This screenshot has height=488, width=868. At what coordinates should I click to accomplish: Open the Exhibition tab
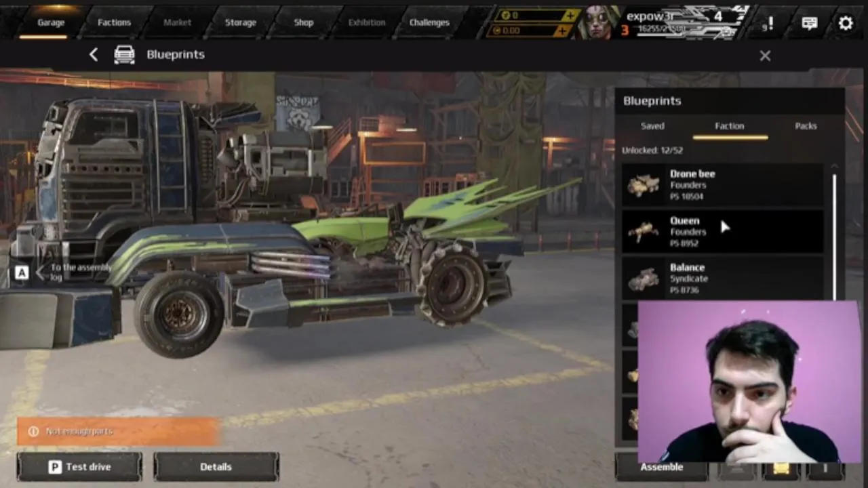click(367, 22)
